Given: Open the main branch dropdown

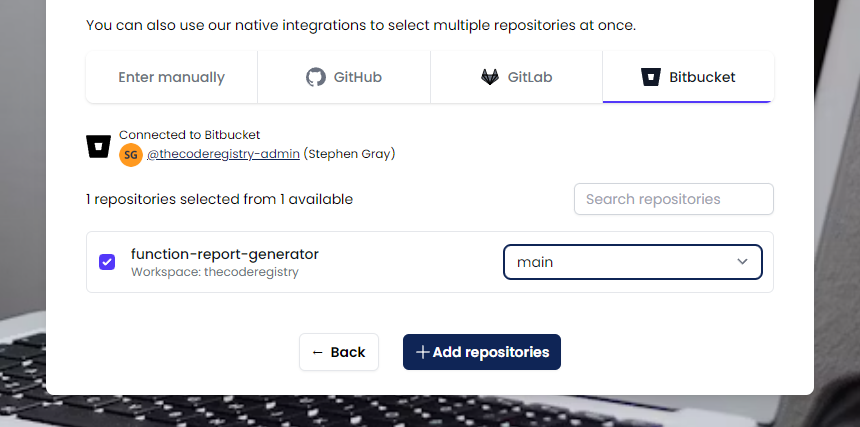Looking at the screenshot, I should [632, 262].
